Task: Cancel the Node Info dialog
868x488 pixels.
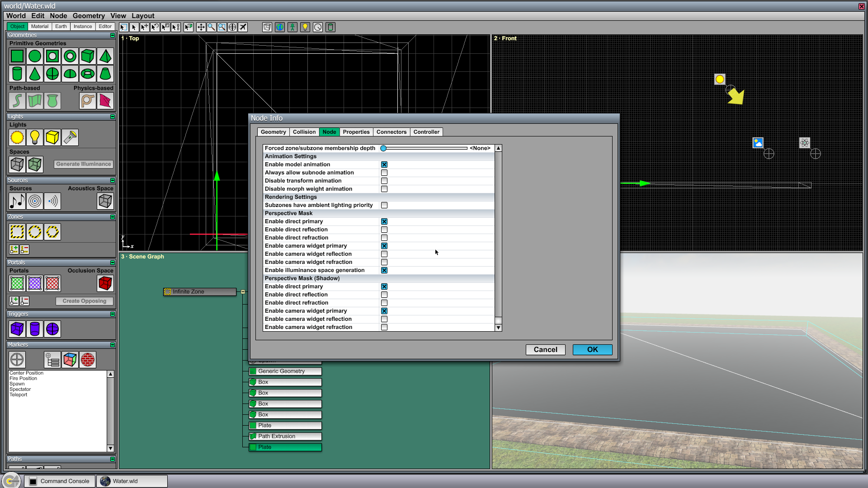Action: [x=545, y=350]
